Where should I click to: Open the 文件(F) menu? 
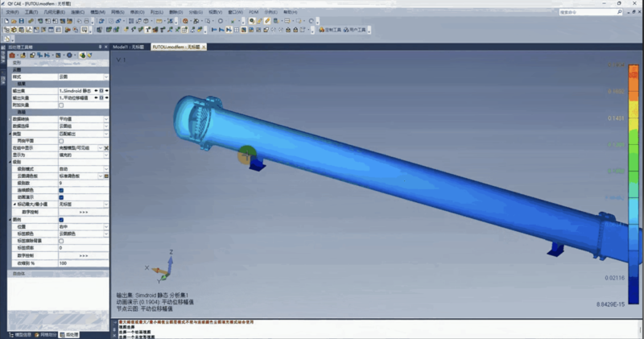11,13
